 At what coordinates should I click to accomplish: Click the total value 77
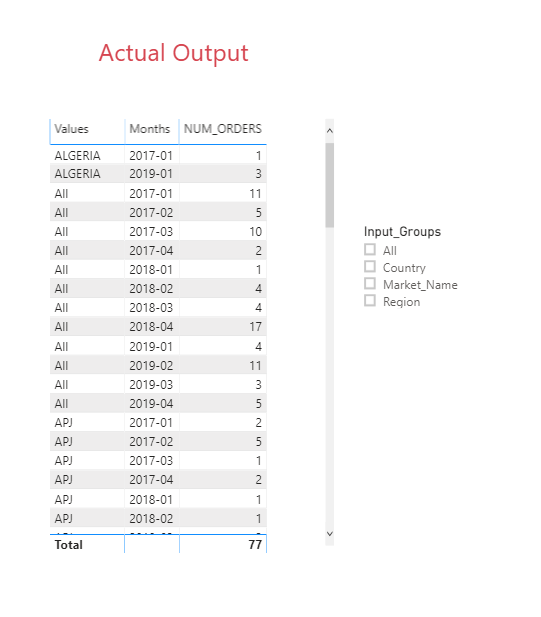tap(255, 545)
